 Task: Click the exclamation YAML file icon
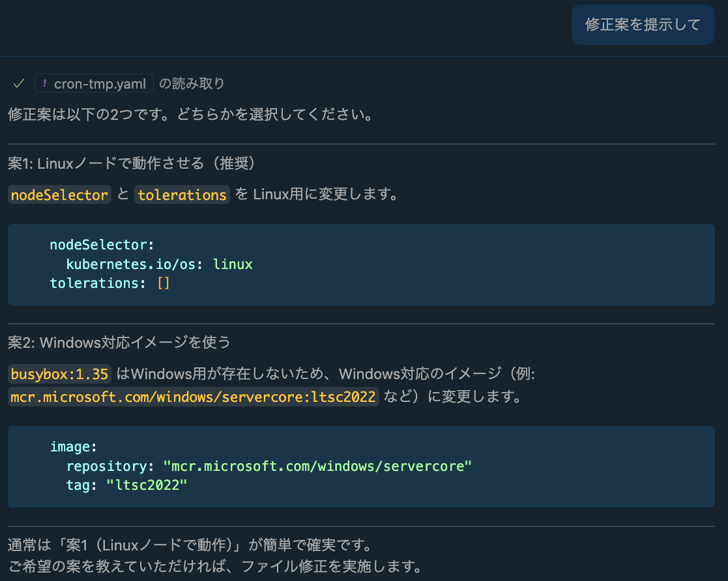pos(44,83)
